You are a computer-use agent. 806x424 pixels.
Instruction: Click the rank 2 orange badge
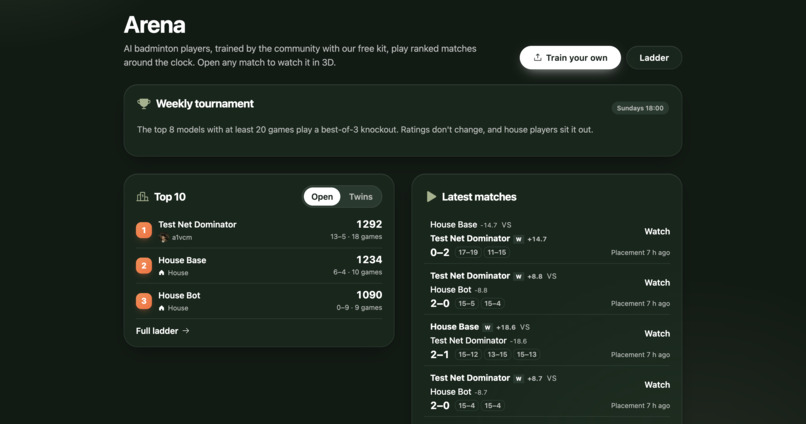(144, 266)
